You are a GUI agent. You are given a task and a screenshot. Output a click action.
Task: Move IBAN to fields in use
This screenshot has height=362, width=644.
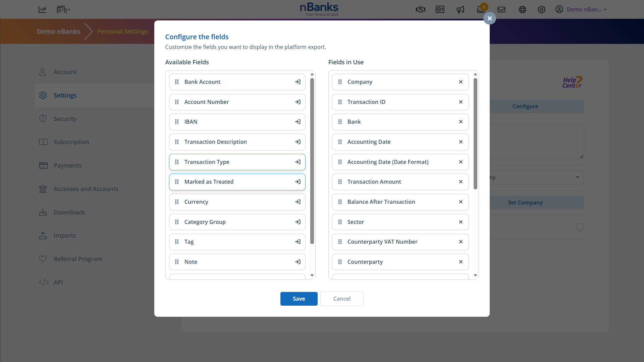pos(298,122)
